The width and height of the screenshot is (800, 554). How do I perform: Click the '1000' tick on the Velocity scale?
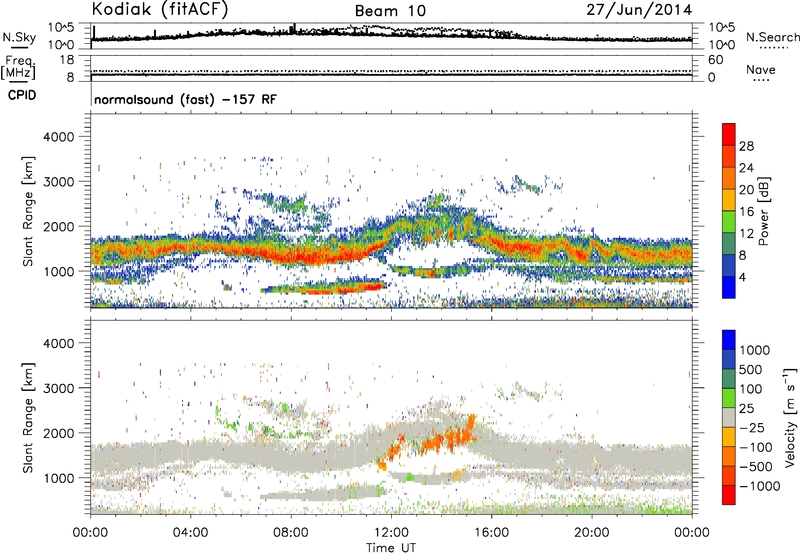[755, 350]
